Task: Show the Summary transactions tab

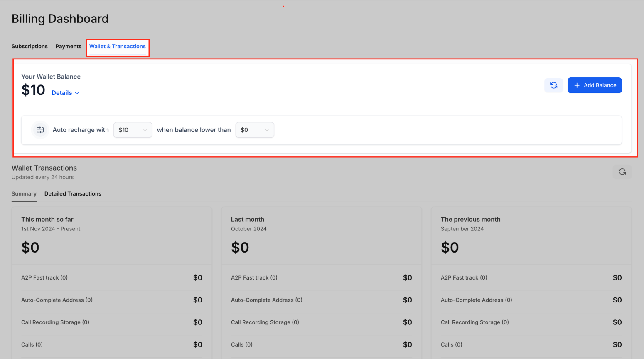Action: [24, 194]
